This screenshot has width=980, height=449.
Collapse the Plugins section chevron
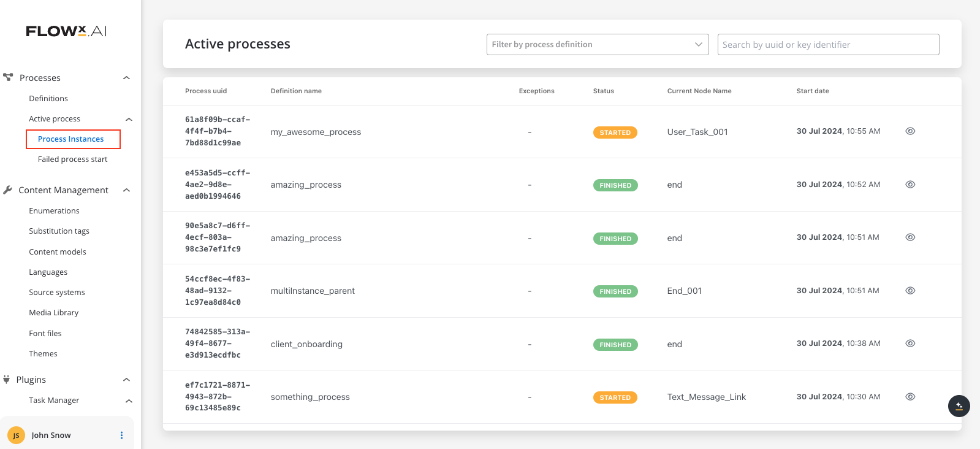[x=126, y=380]
